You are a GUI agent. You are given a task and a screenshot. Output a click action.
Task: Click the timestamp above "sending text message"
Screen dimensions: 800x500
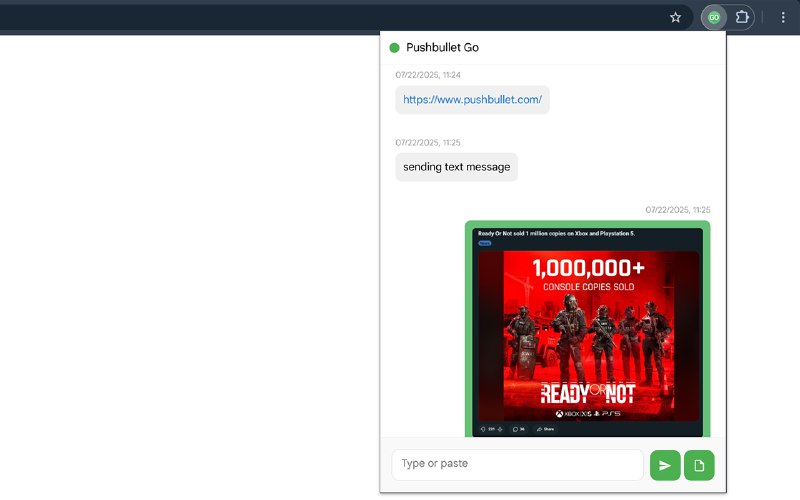click(x=427, y=143)
